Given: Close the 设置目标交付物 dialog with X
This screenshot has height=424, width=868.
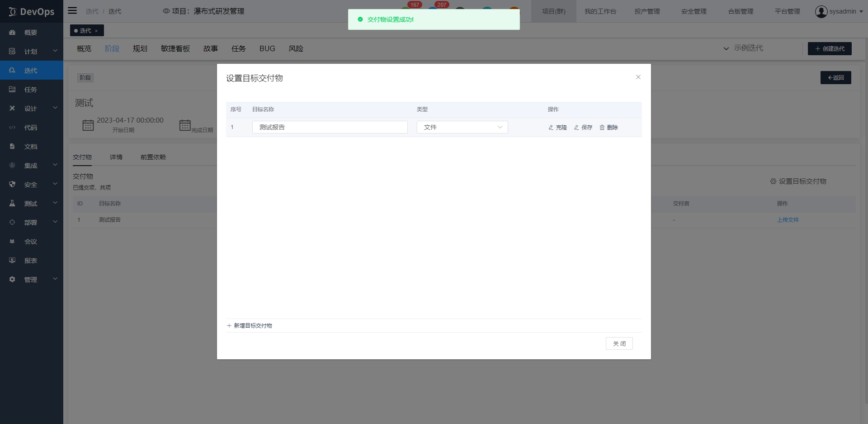Looking at the screenshot, I should click(x=638, y=77).
